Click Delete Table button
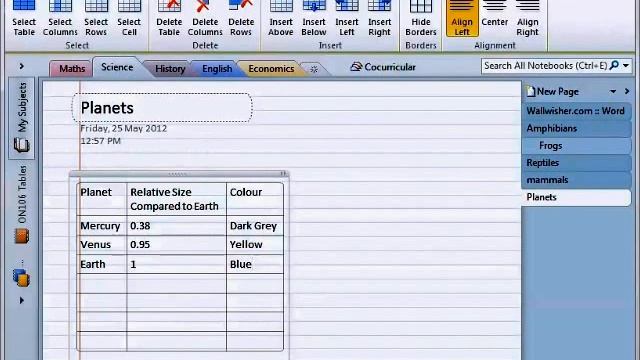This screenshot has width=640, height=360. 169,19
